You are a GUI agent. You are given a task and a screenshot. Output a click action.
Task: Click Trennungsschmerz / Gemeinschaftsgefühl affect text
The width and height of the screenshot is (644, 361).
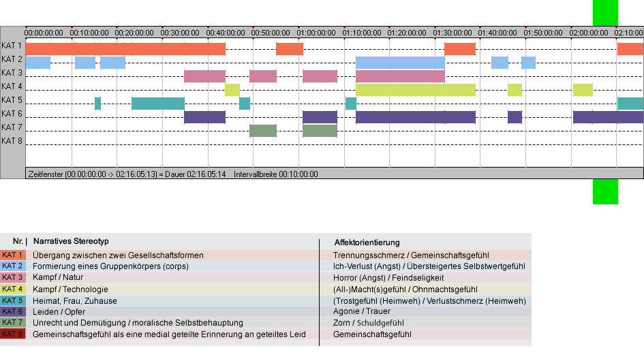click(x=411, y=255)
